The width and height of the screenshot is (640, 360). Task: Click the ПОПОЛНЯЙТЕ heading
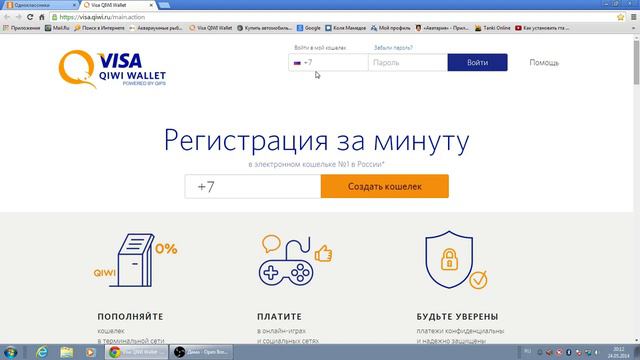130,316
